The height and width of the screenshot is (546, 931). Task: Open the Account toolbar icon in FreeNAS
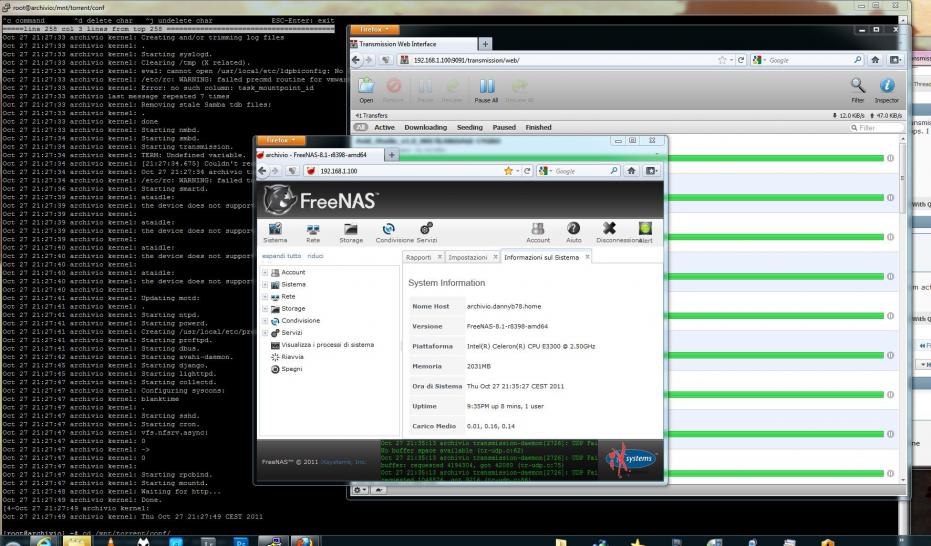538,233
